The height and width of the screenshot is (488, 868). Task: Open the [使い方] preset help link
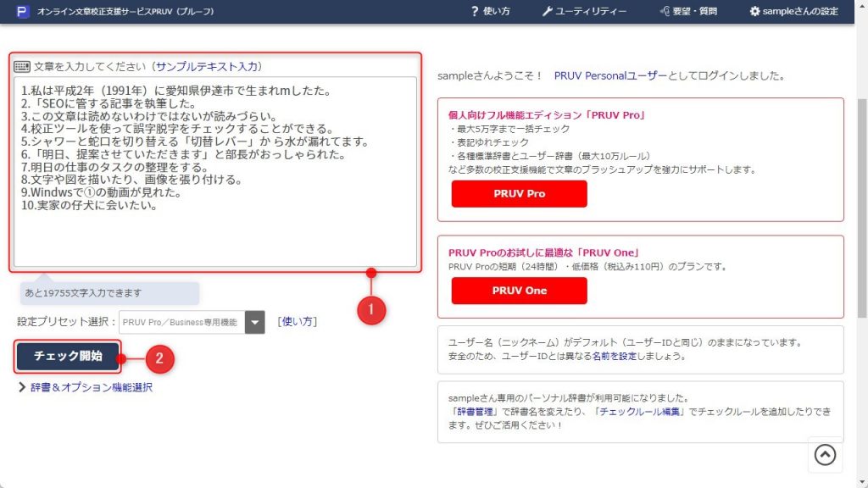[298, 321]
